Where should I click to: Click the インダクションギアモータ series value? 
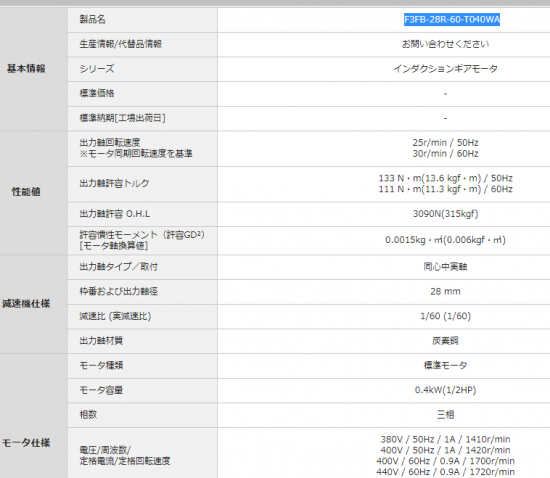click(445, 69)
